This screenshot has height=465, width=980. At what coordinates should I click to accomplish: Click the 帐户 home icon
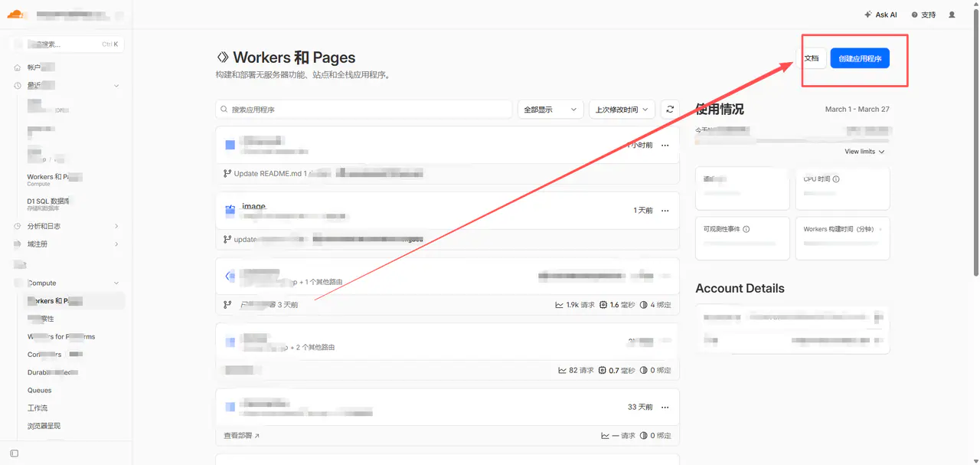tap(18, 67)
